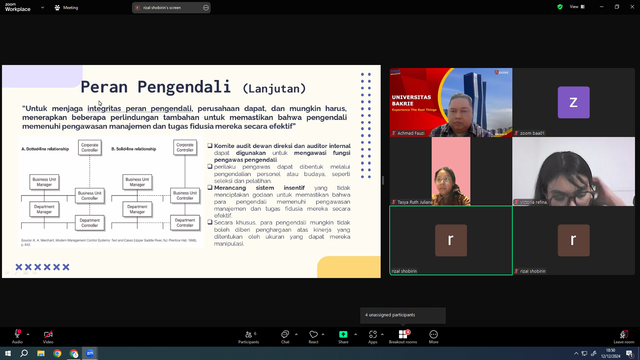This screenshot has height=360, width=640.
Task: Open the Participants panel
Action: tap(249, 336)
